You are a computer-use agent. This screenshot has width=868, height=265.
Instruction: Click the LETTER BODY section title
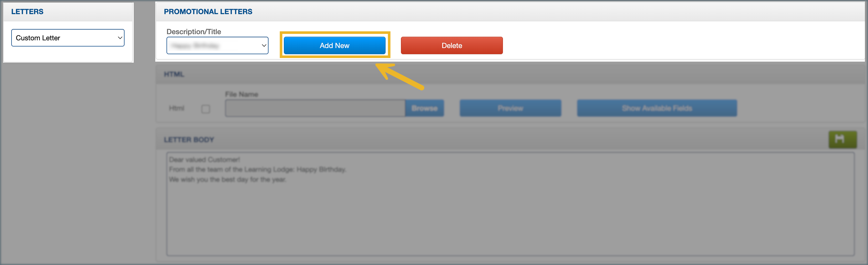coord(189,140)
